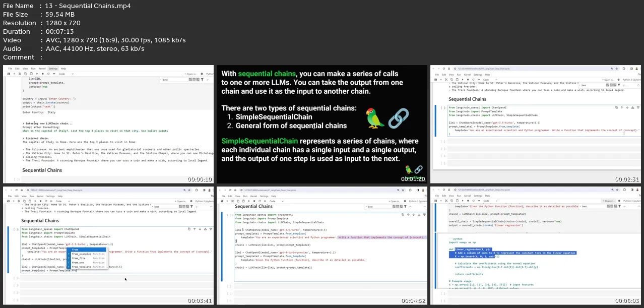Click Sequential Chains heading in 00:04:52 frame
Image resolution: width=644 pixels, height=308 pixels.
pyautogui.click(x=254, y=206)
